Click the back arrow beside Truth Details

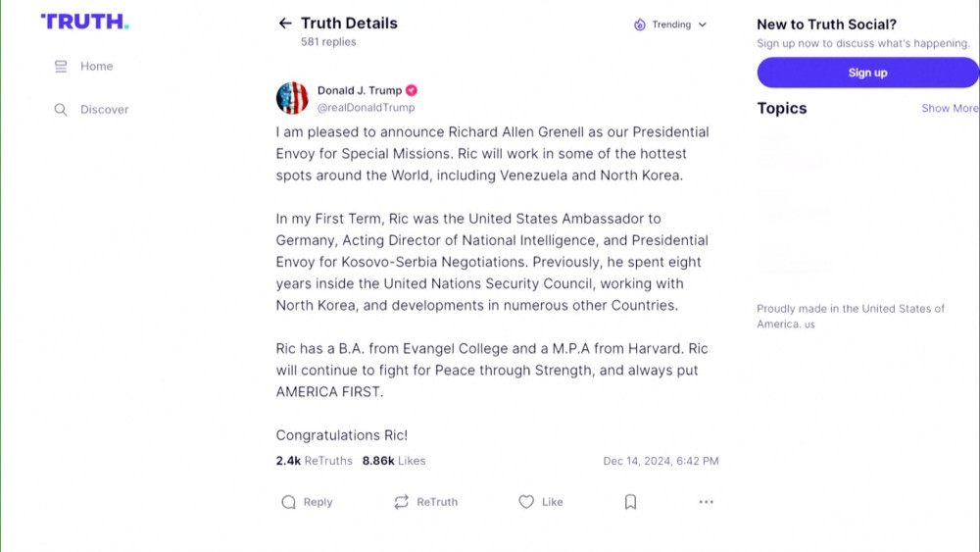[285, 24]
